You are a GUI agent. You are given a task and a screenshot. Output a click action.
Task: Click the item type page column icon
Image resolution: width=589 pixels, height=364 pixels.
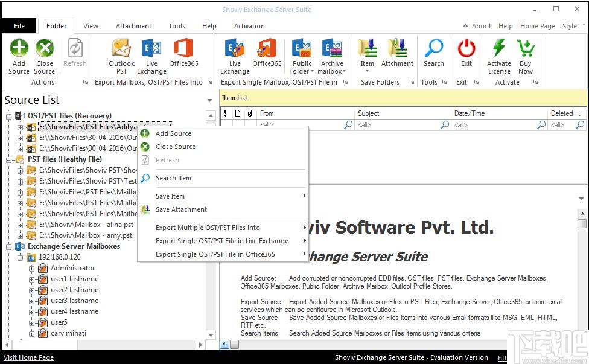(238, 113)
